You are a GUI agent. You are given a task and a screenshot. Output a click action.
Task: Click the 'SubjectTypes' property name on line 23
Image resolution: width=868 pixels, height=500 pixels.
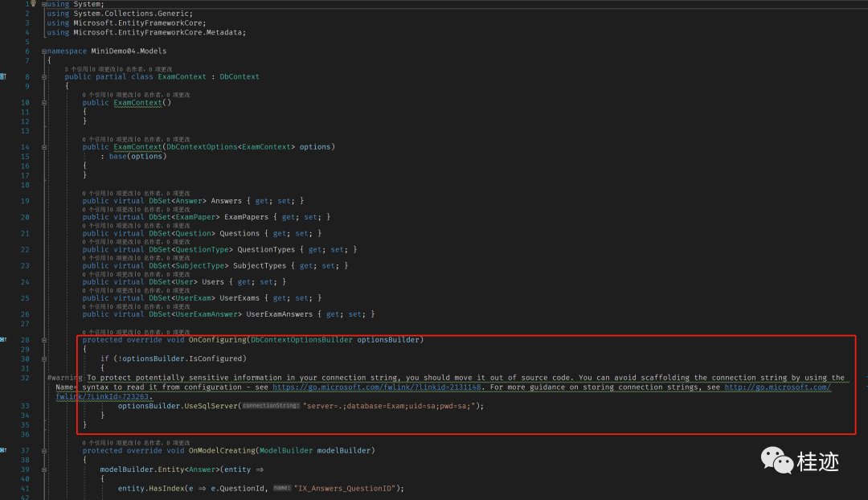[260, 266]
